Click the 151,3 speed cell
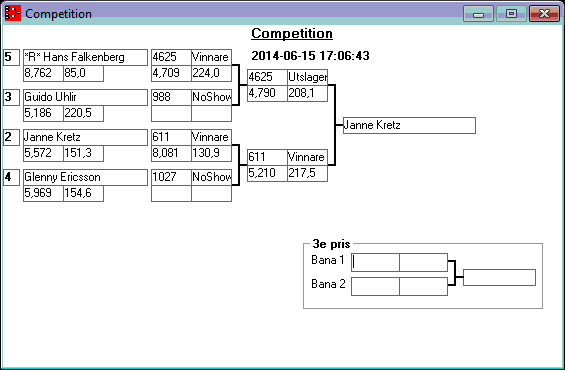Viewport: 565px width, 370px height. 84,153
